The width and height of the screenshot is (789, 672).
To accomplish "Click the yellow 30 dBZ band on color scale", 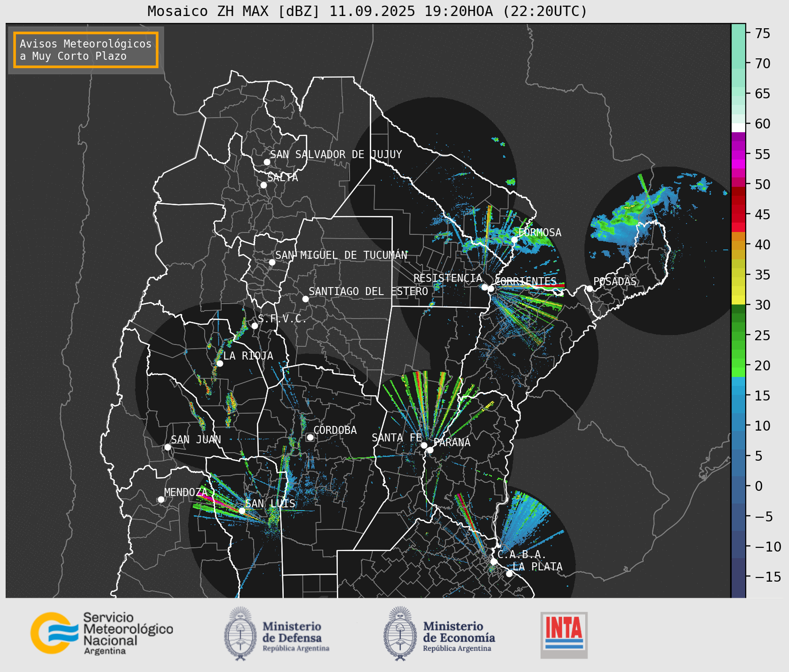I will [x=738, y=300].
